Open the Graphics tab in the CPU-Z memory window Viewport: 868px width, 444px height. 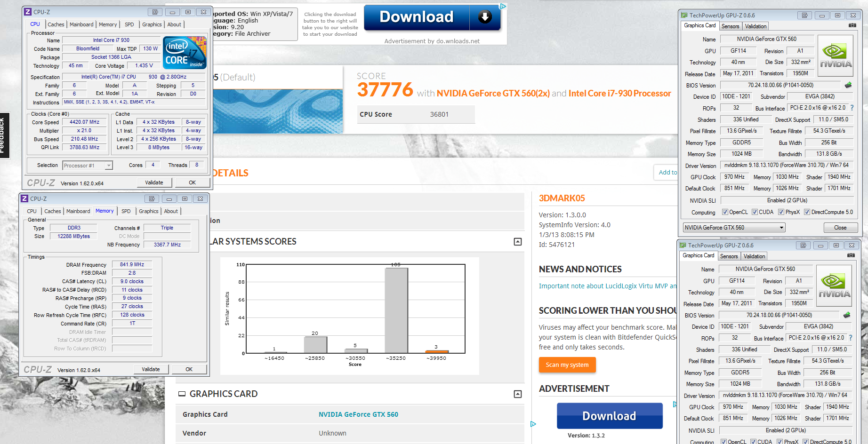pos(149,211)
